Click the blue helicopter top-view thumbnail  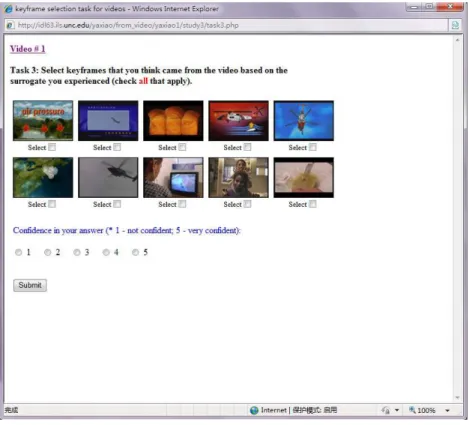coord(304,121)
